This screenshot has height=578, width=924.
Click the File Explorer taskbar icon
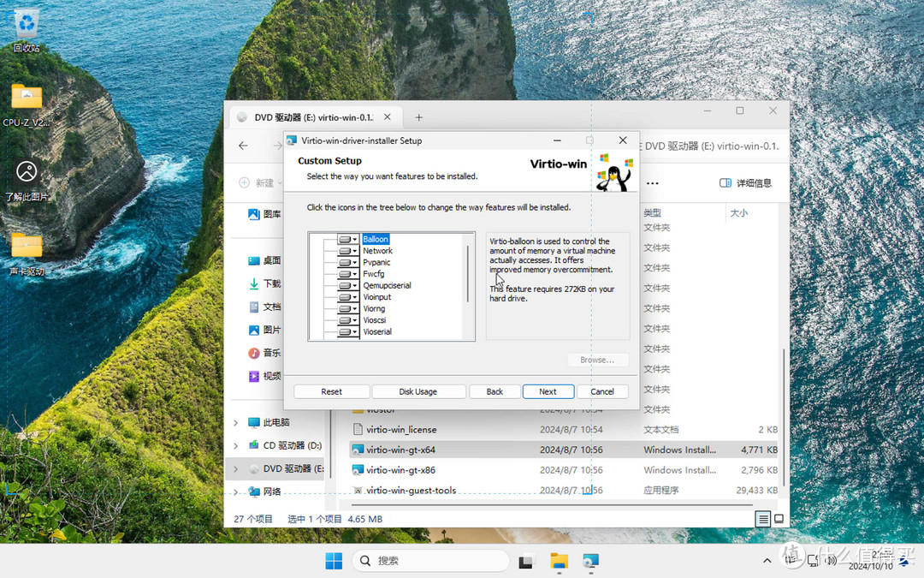558,562
